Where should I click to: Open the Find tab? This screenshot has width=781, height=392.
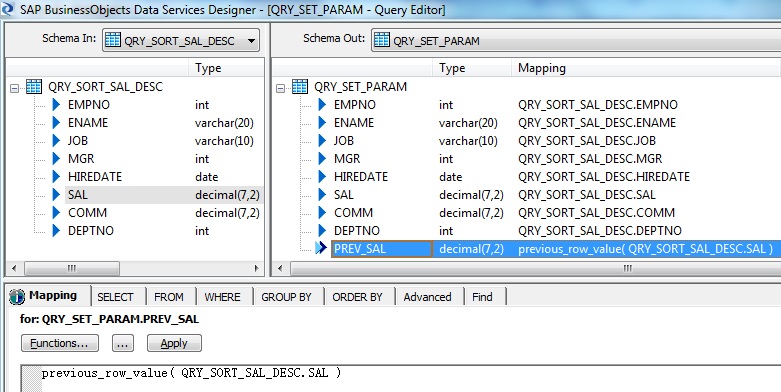tap(482, 297)
